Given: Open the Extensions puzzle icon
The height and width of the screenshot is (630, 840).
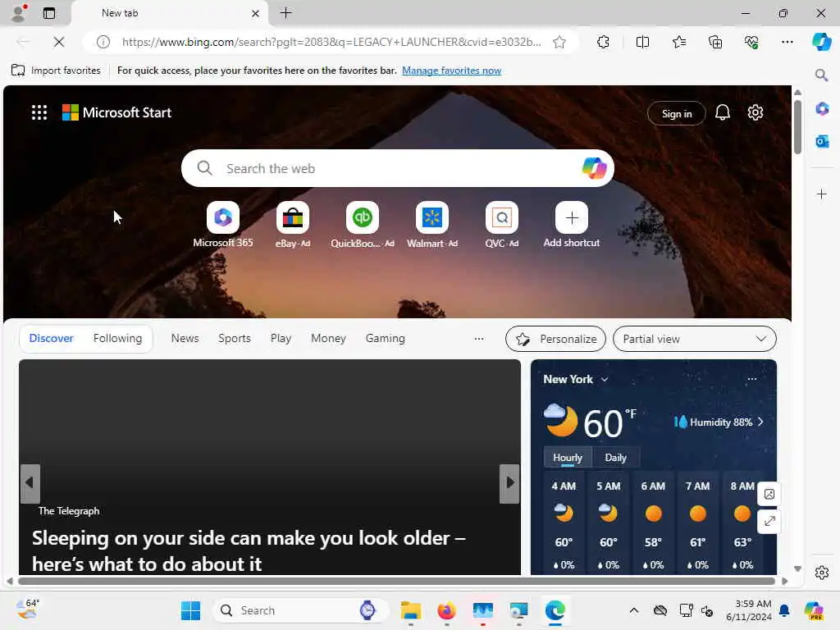Looking at the screenshot, I should tap(603, 42).
